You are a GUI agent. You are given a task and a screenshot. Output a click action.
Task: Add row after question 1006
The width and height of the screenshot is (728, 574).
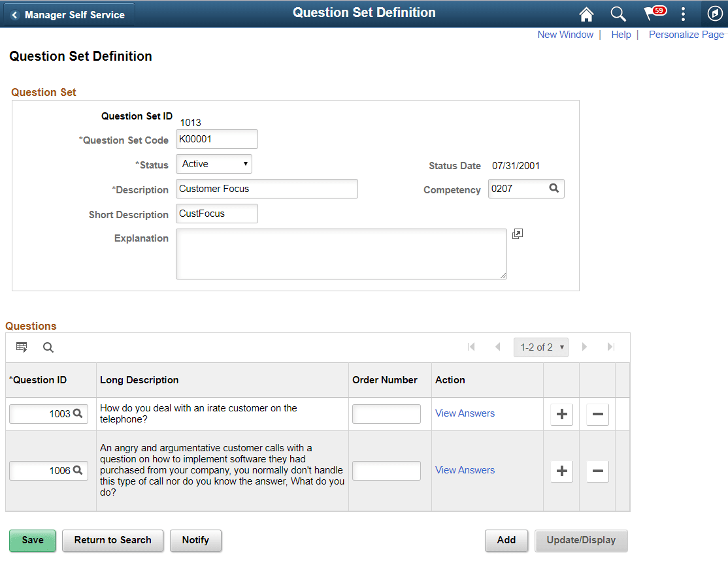tap(562, 471)
